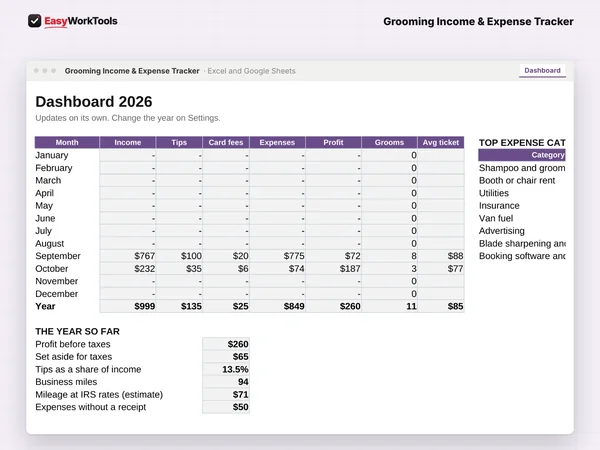
Task: Click the Tips column header
Action: tap(179, 142)
